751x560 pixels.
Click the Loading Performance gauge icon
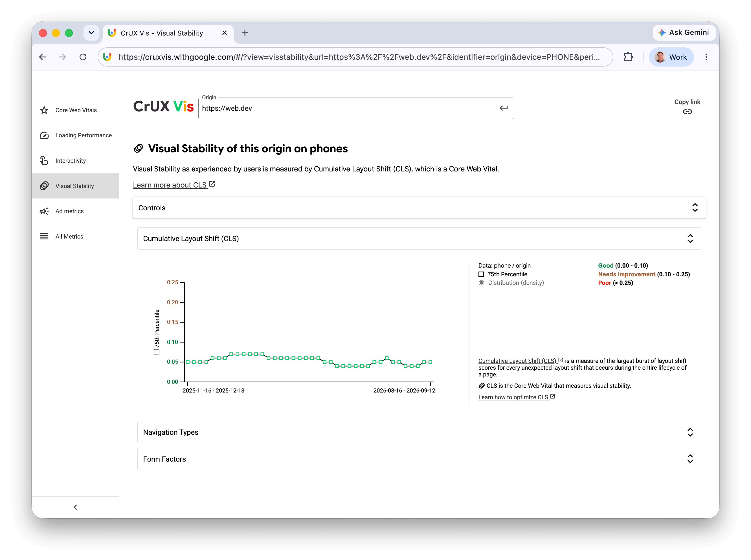tap(44, 135)
